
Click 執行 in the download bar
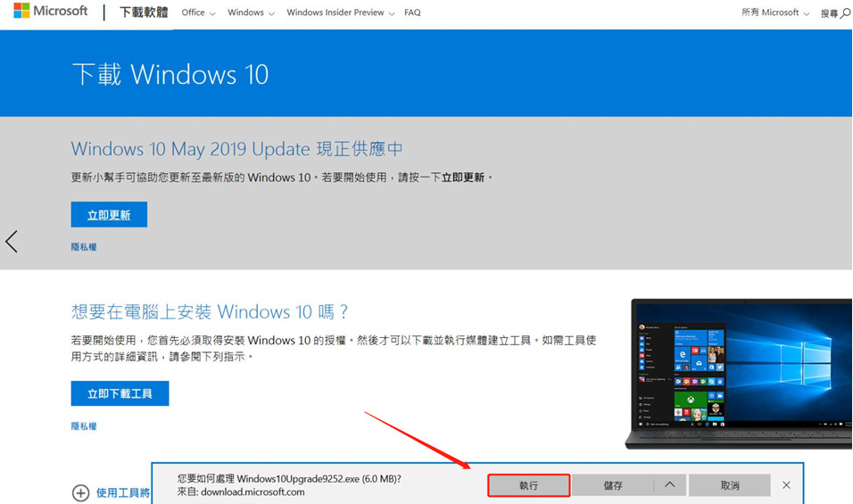coord(529,485)
